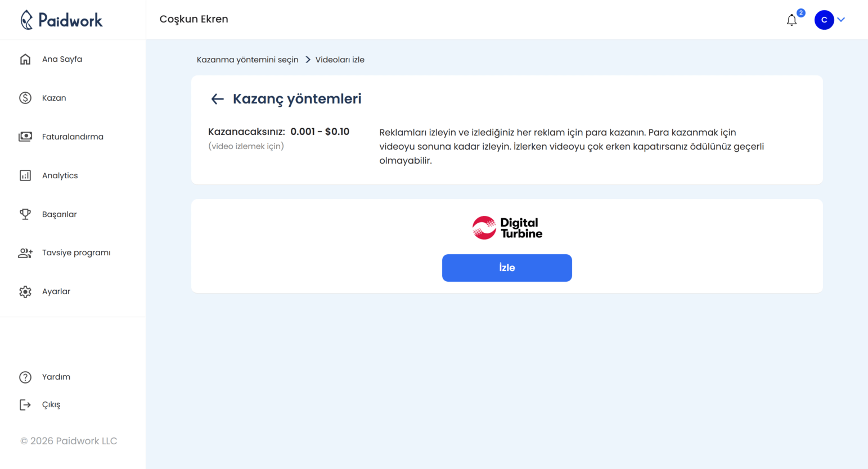This screenshot has width=868, height=469.
Task: Expand the profile account dropdown chevron
Action: pyautogui.click(x=842, y=20)
